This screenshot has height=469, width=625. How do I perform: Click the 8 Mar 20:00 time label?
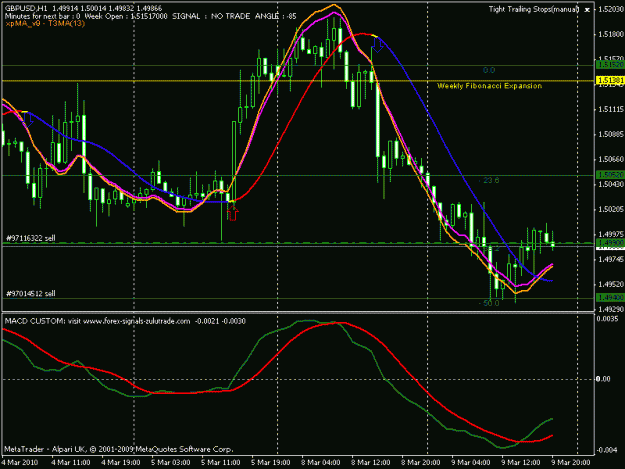(x=421, y=463)
